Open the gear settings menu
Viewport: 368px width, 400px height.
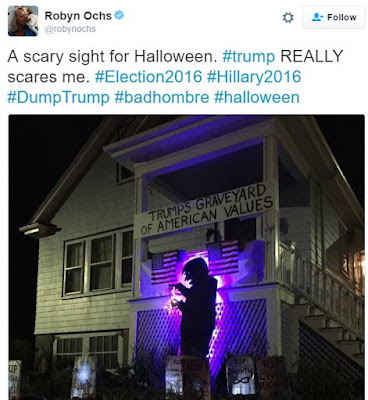point(288,17)
